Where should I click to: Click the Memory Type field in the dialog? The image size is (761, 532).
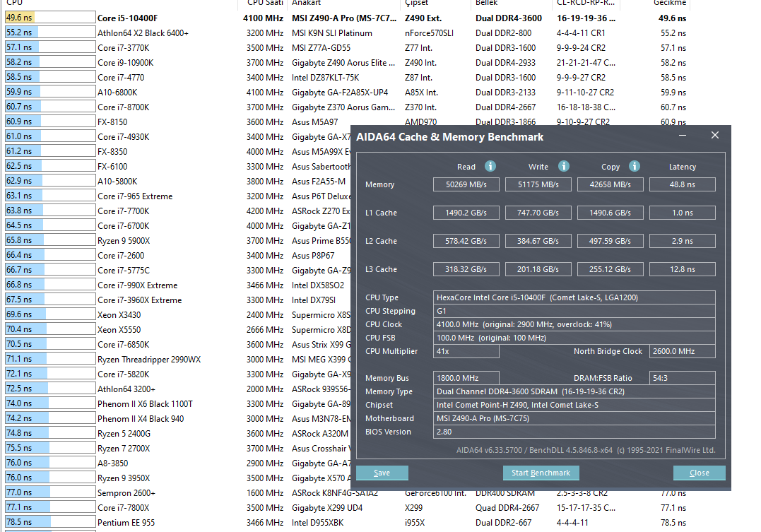coord(574,391)
